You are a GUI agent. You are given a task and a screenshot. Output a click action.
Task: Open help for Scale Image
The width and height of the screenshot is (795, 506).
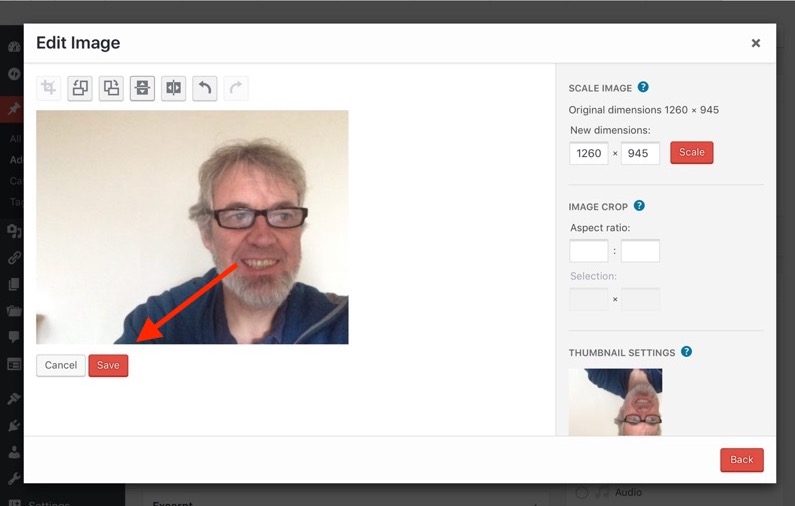(643, 87)
